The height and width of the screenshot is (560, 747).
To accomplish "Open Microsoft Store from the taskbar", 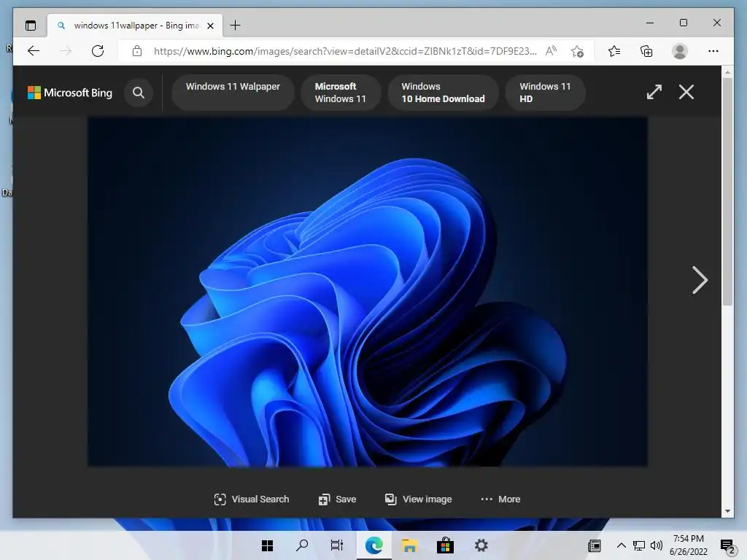I will [445, 545].
